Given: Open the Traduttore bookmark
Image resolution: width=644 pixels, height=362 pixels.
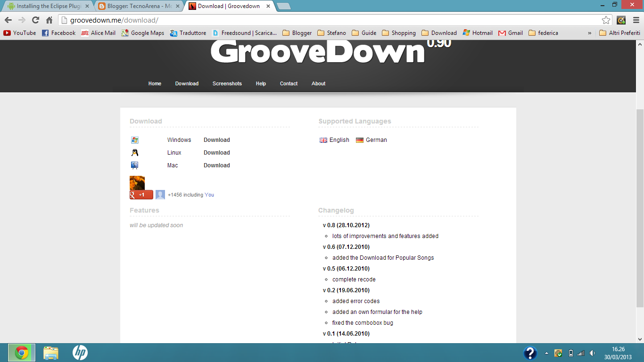Looking at the screenshot, I should pyautogui.click(x=188, y=33).
